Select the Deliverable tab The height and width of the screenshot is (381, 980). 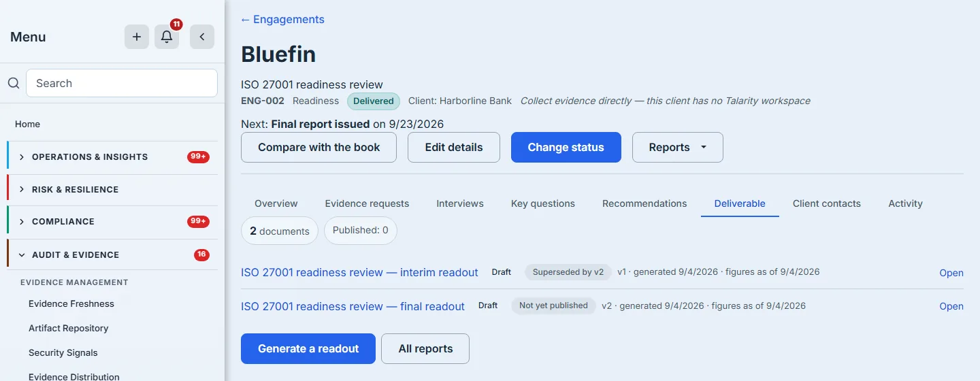point(740,203)
